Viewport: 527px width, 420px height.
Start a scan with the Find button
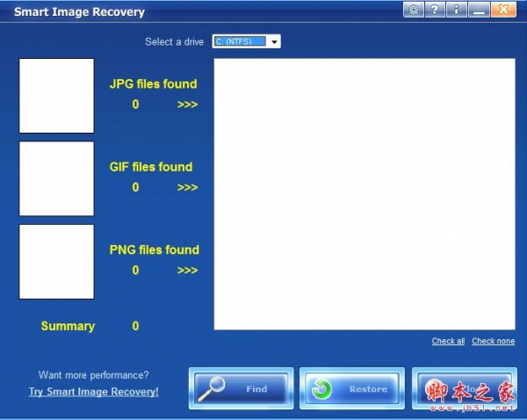tap(241, 388)
